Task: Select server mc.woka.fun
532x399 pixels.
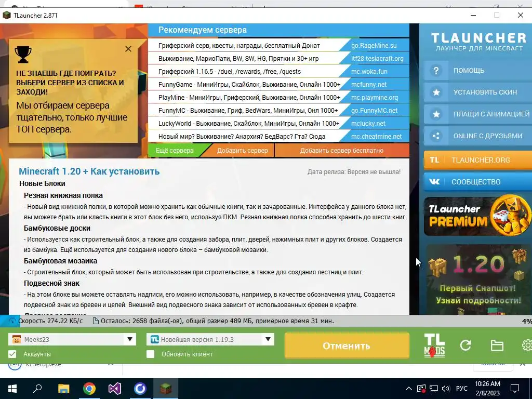Action: [x=369, y=72]
